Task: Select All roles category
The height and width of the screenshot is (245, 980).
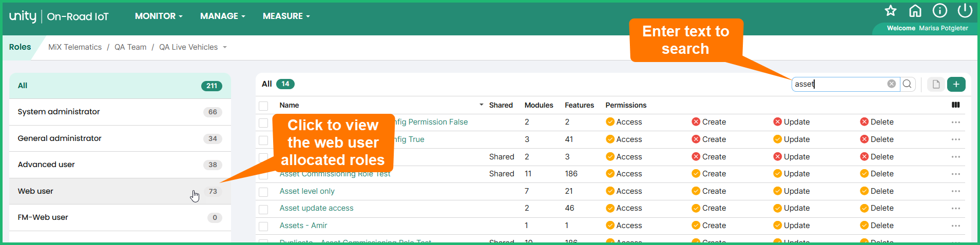Action: [120, 86]
